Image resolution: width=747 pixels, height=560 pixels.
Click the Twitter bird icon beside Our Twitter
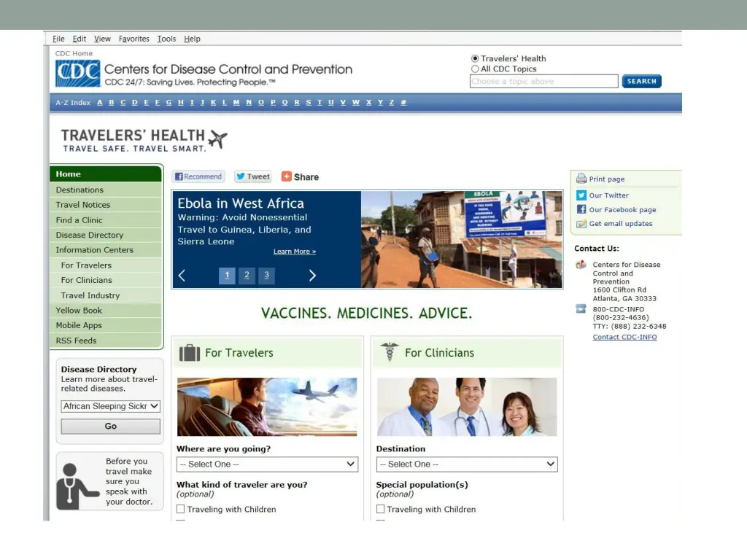(x=581, y=195)
